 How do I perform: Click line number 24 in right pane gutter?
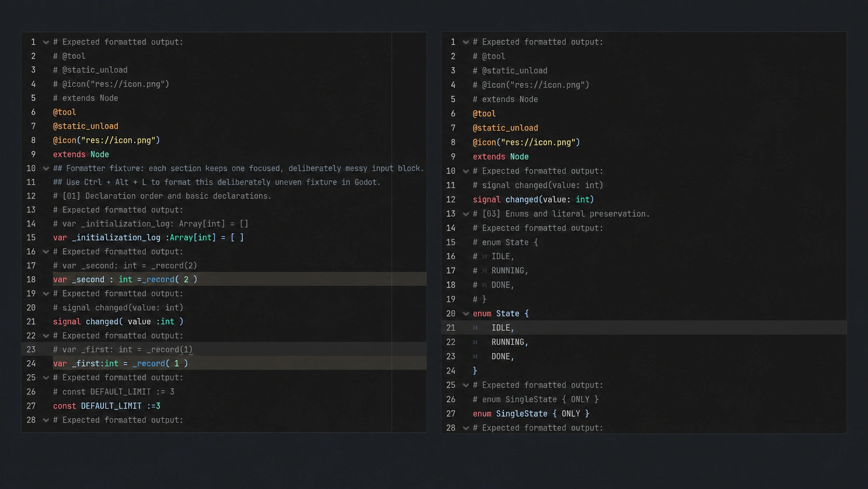click(x=451, y=371)
